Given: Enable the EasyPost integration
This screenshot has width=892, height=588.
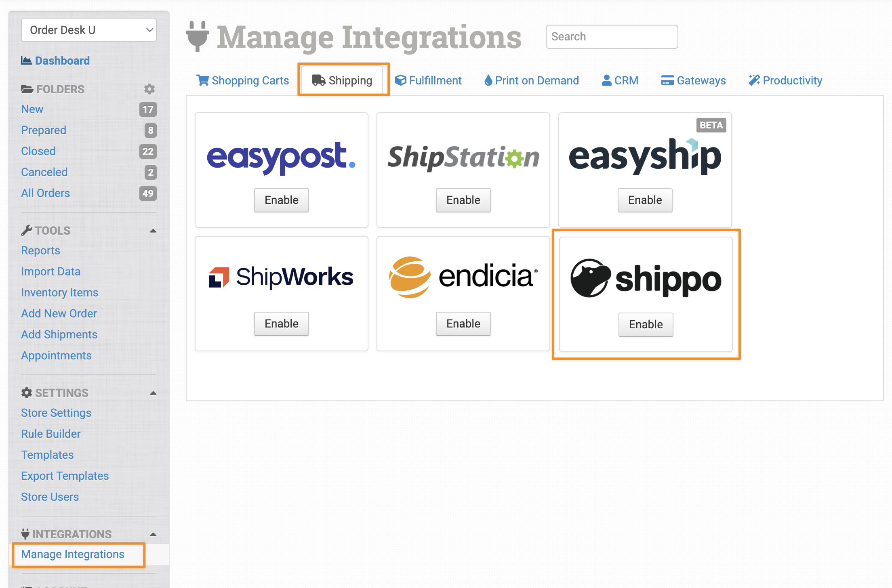Looking at the screenshot, I should click(x=281, y=200).
